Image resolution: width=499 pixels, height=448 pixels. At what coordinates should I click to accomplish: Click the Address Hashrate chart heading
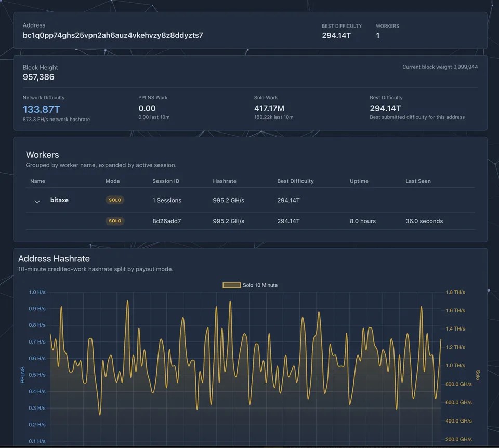[54, 258]
